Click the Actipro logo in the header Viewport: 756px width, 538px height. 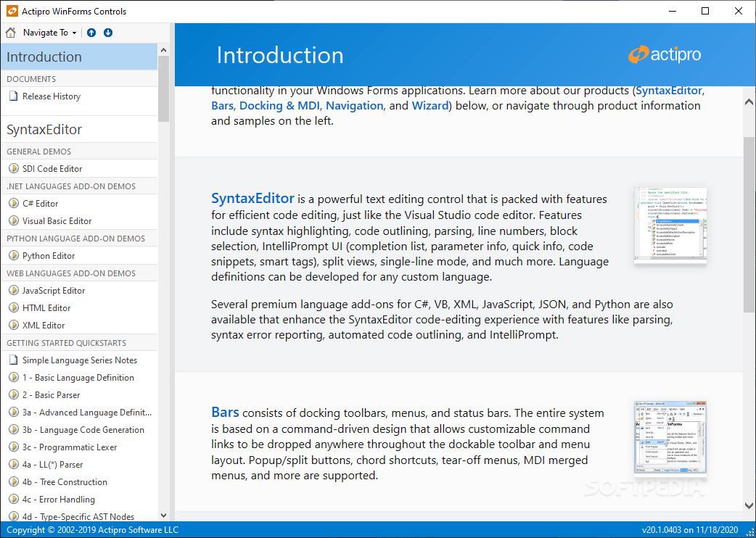pos(665,54)
